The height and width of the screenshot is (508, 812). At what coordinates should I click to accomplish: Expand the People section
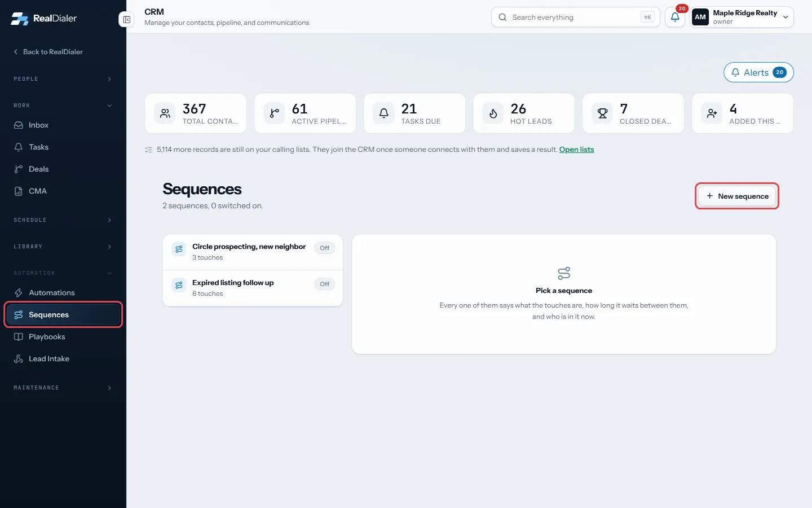[63, 79]
